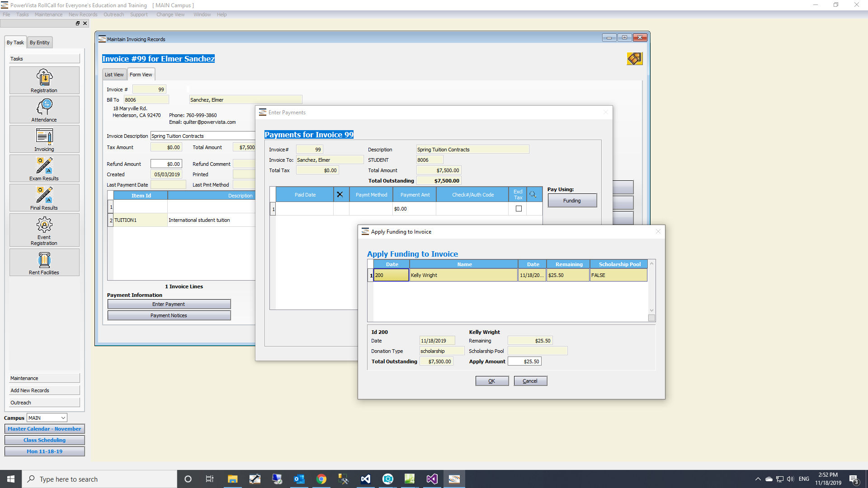Open the RollCall app taskbar icon
Viewport: 868px width, 488px height.
pyautogui.click(x=454, y=479)
